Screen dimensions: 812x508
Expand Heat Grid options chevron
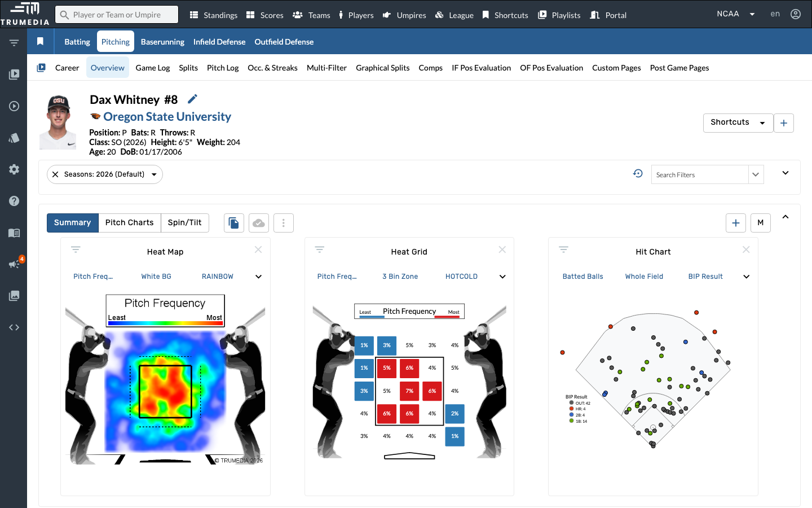tap(502, 277)
